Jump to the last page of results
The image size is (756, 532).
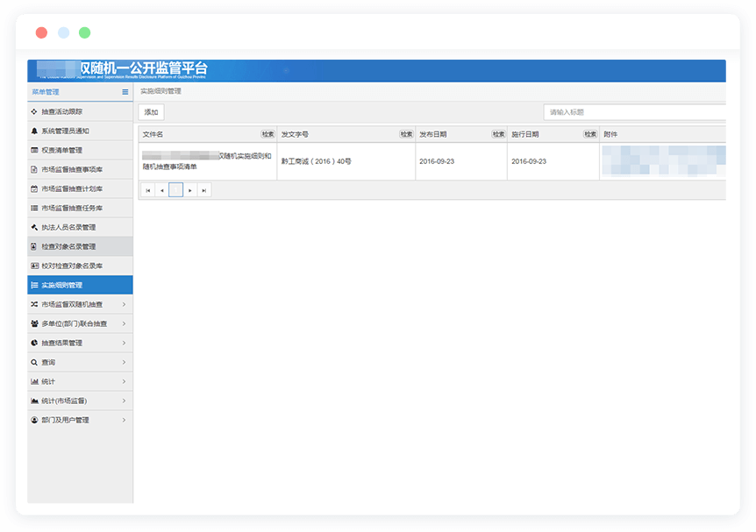coord(204,190)
